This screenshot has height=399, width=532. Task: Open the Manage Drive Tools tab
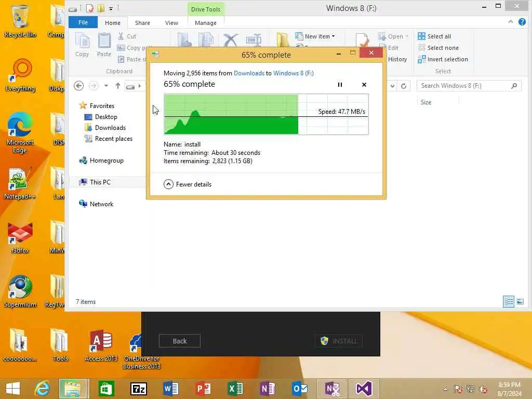[x=206, y=23]
